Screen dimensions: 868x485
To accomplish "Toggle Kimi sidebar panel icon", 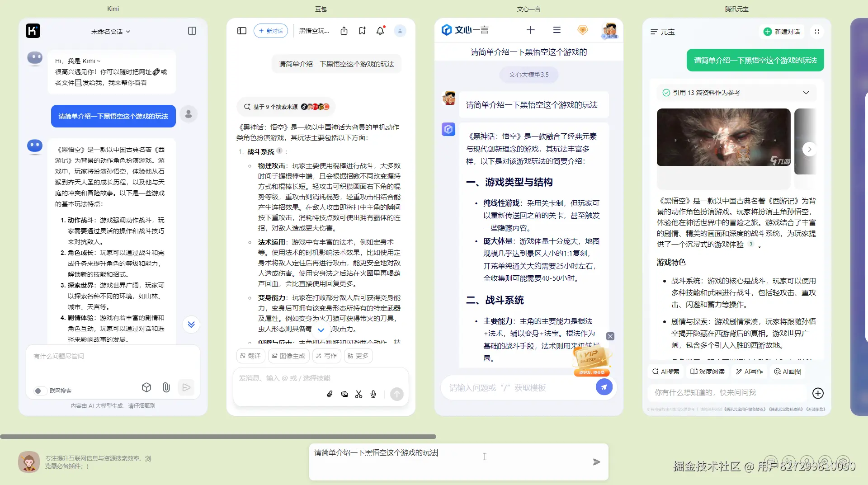I will tap(192, 31).
